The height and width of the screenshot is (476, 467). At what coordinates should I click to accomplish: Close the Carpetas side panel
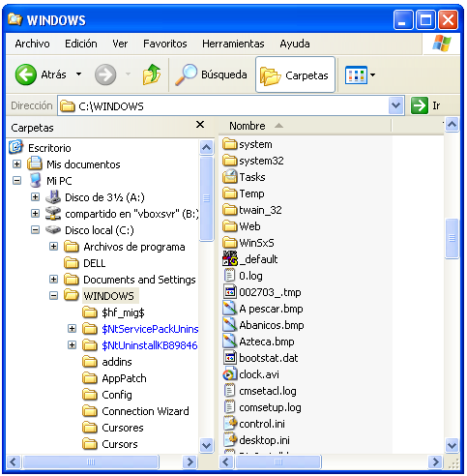pyautogui.click(x=200, y=125)
